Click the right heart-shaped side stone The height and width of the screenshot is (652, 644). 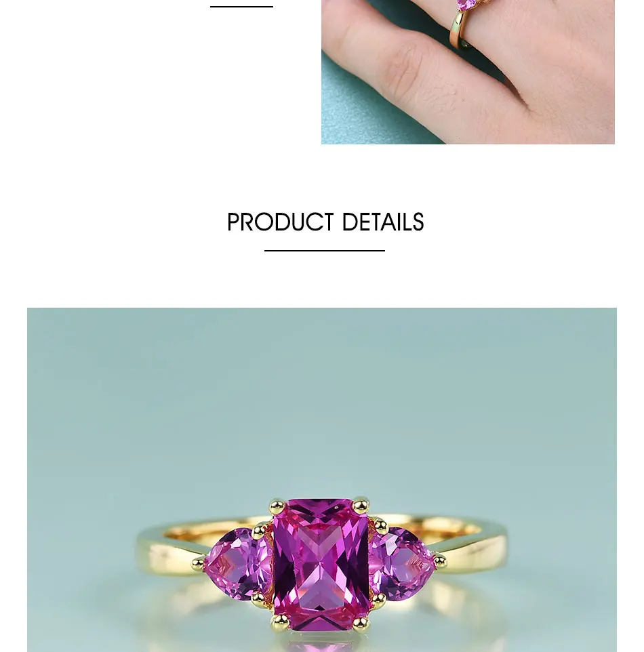(x=401, y=563)
